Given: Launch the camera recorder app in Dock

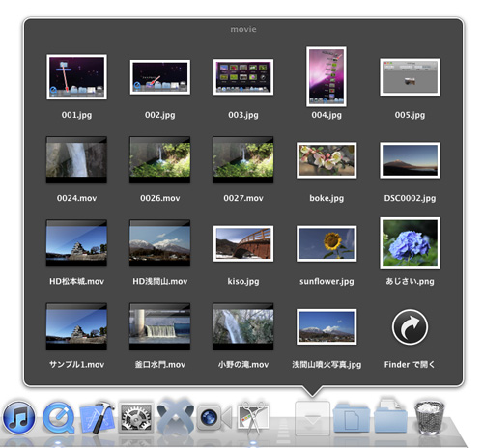Looking at the screenshot, I should pyautogui.click(x=214, y=418).
